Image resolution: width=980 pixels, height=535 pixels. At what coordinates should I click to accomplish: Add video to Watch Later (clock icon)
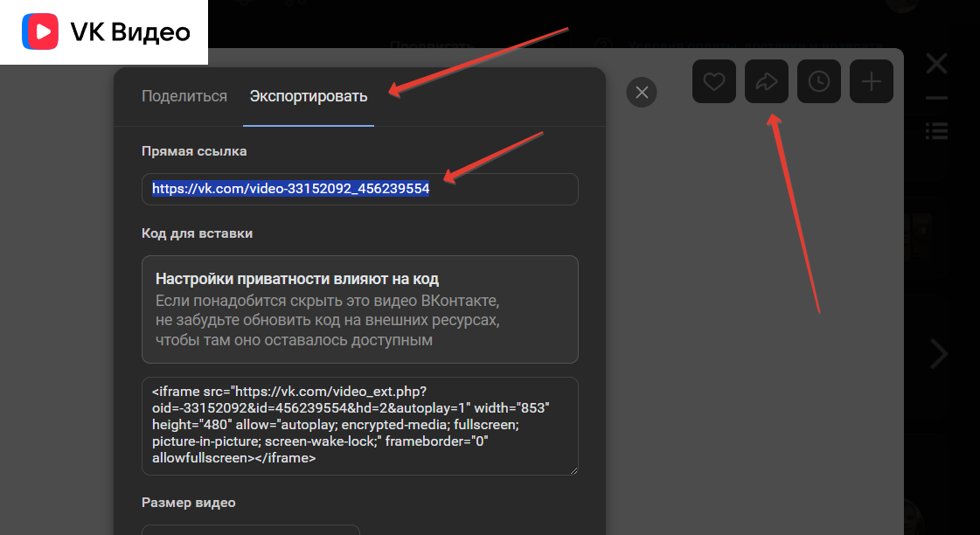819,81
